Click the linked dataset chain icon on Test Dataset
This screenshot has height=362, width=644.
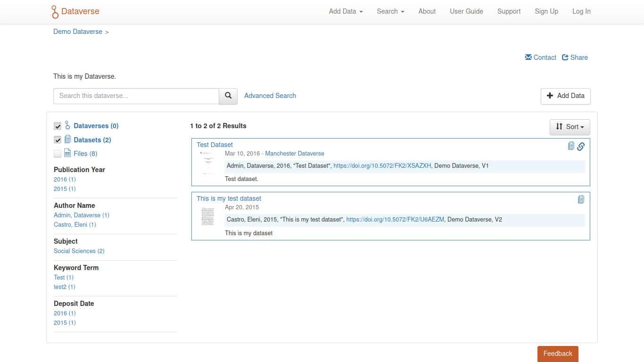click(581, 147)
